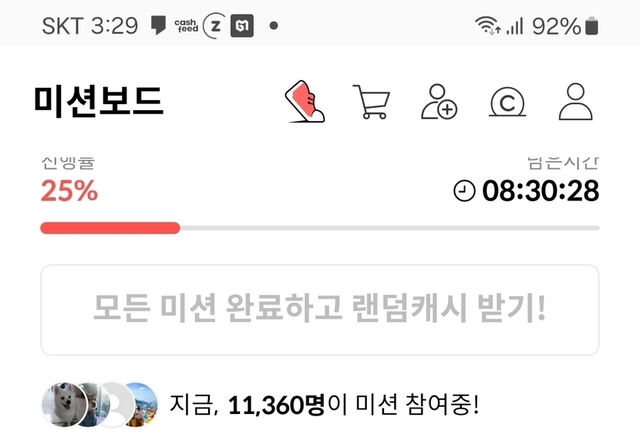Tap the remaining time clock icon
This screenshot has width=640, height=440.
pyautogui.click(x=464, y=191)
